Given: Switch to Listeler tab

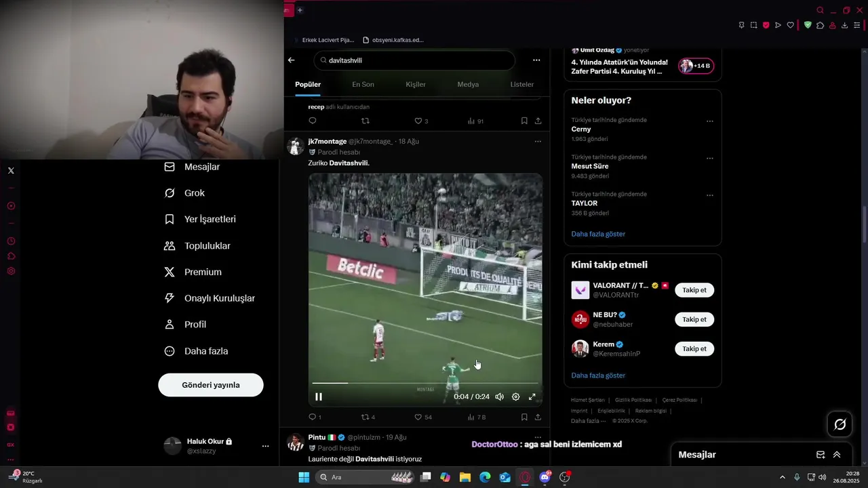Looking at the screenshot, I should coord(522,85).
